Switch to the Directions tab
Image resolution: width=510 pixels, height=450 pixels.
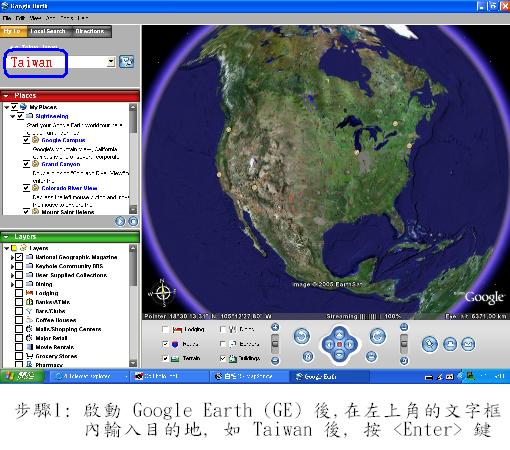pyautogui.click(x=90, y=31)
